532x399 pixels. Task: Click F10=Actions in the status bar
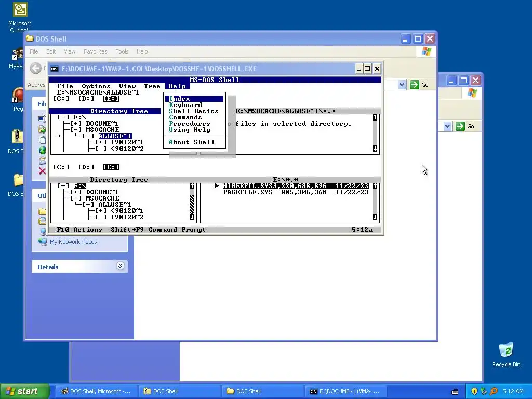coord(79,230)
